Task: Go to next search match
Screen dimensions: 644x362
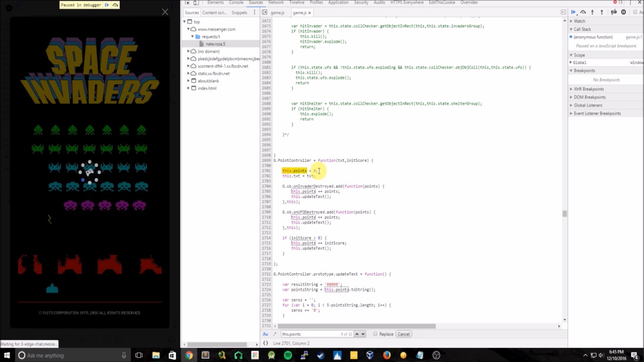Action: point(363,334)
